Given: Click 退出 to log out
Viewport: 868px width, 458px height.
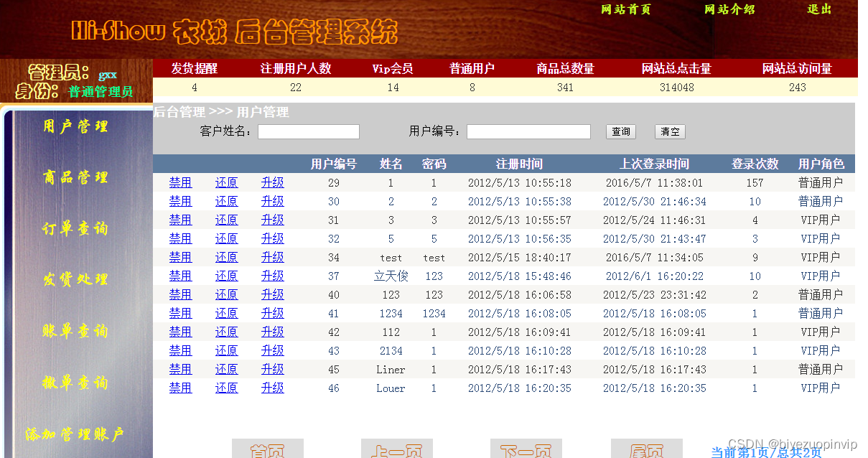Looking at the screenshot, I should 819,9.
